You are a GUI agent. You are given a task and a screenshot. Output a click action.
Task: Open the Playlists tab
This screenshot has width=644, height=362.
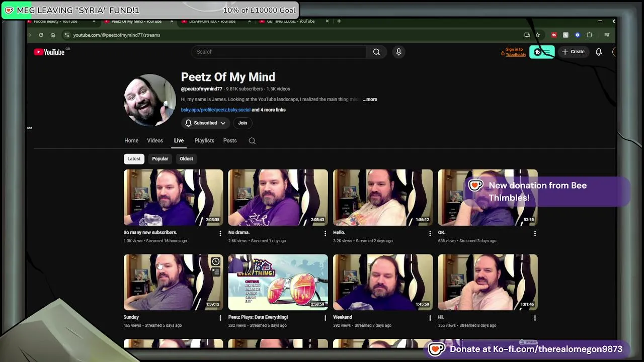click(204, 141)
